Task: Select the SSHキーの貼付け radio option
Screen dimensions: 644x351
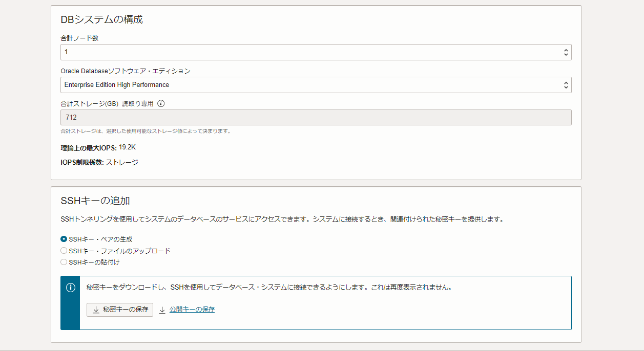Action: 64,262
